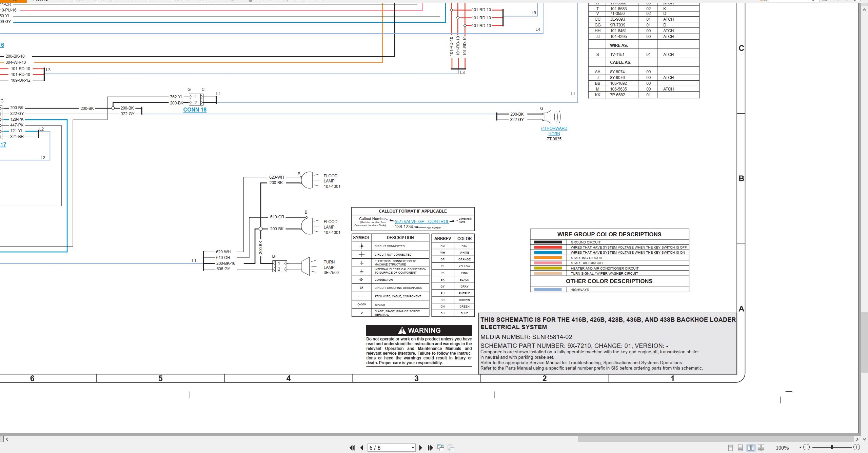Screen dimensions: 868x453
Task: Open the (4) FORWARD HORN link
Action: (x=554, y=131)
